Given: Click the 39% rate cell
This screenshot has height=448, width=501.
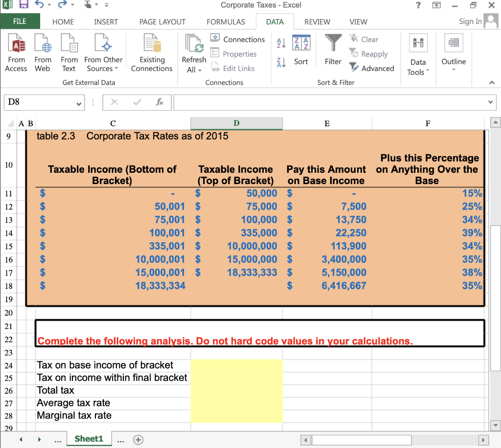Looking at the screenshot, I should (428, 233).
